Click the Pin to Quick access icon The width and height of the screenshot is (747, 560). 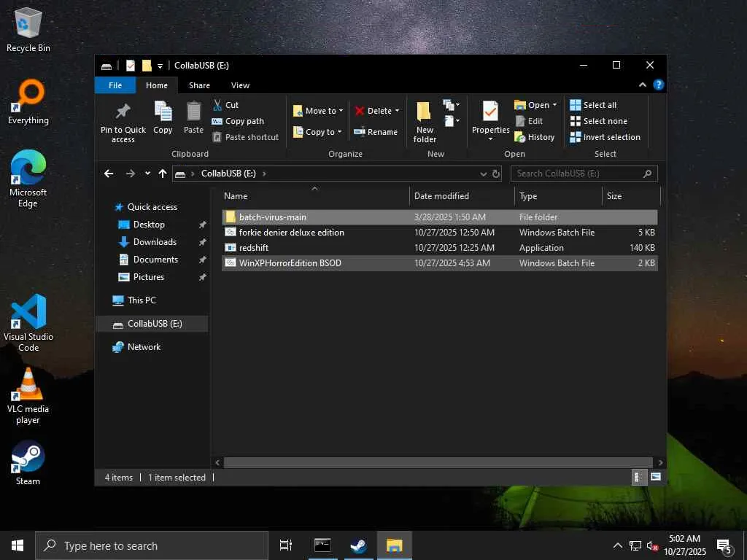point(123,112)
